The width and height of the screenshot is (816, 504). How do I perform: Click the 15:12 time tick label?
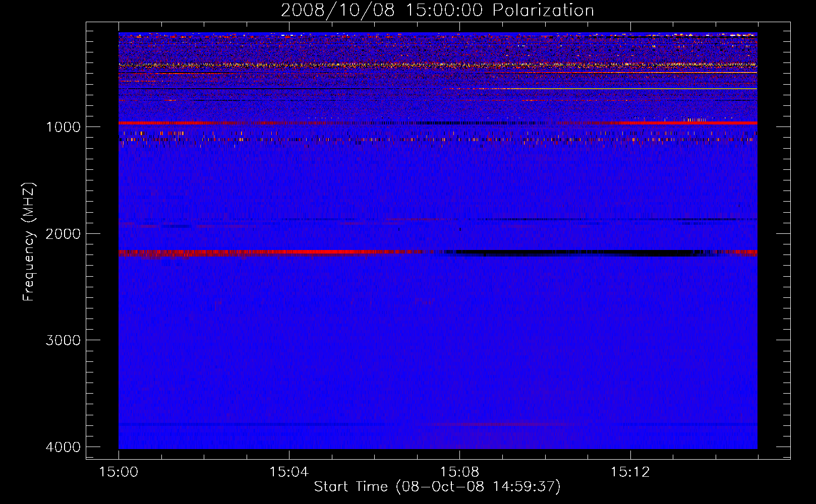[x=630, y=472]
